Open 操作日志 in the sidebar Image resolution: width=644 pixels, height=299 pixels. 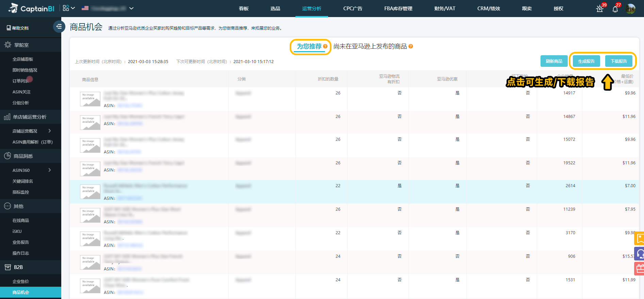(x=21, y=253)
